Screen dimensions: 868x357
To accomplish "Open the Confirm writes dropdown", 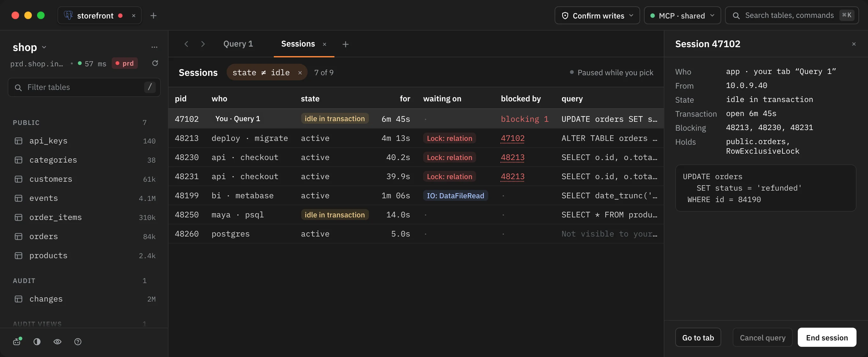I will [597, 16].
